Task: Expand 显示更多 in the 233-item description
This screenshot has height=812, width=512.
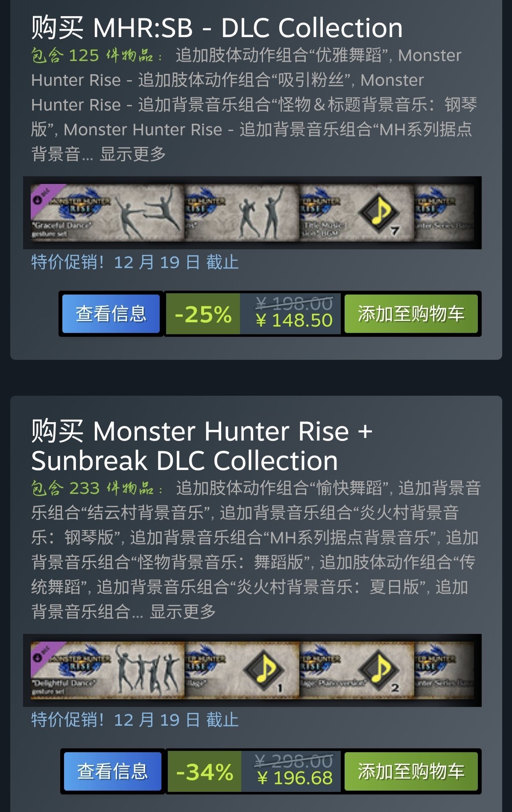Action: click(183, 612)
